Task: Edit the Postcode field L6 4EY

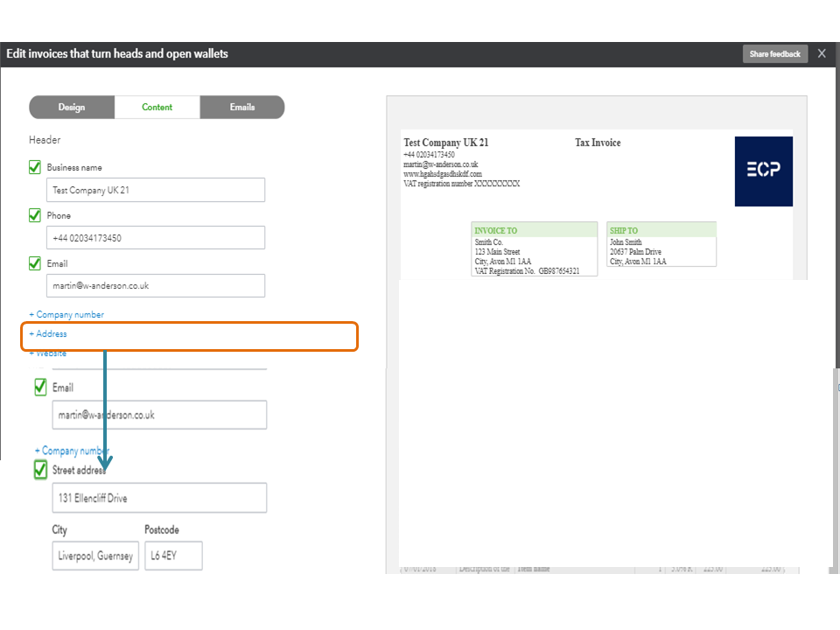Action: [173, 556]
